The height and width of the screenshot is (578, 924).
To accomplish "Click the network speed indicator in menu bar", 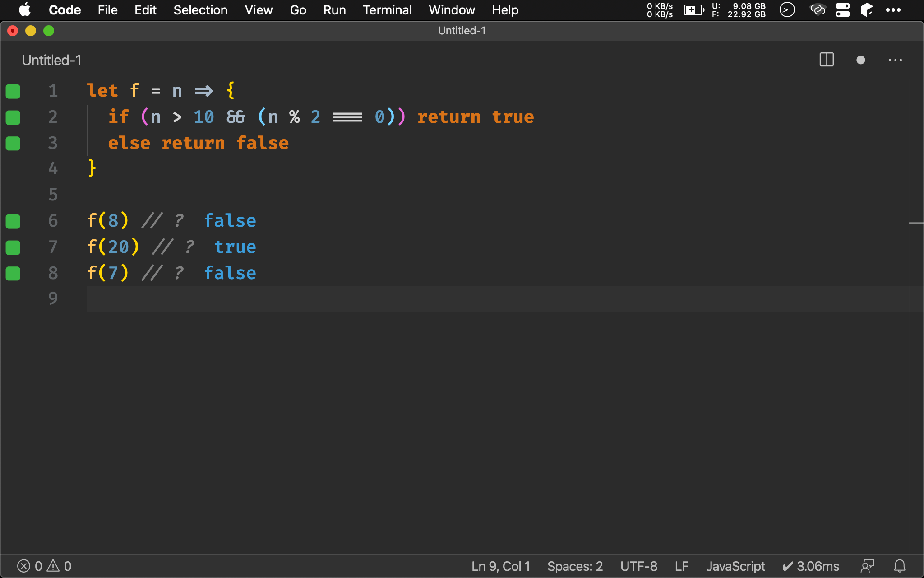I will point(660,10).
